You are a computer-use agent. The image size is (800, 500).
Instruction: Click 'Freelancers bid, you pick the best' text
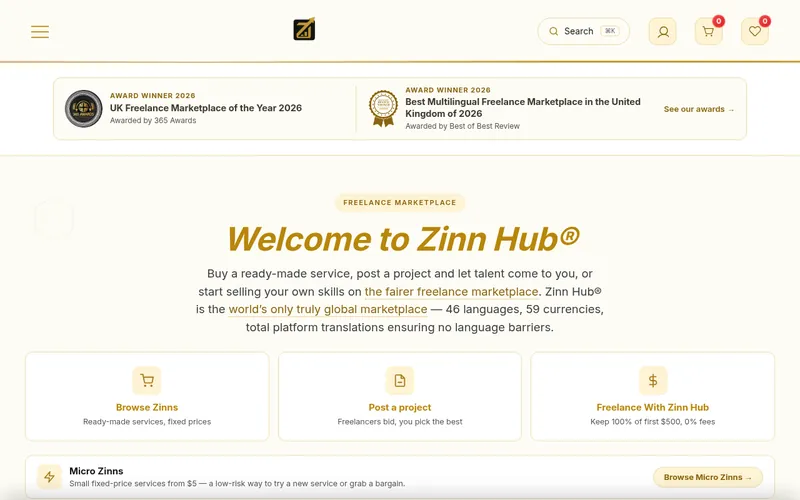[400, 422]
